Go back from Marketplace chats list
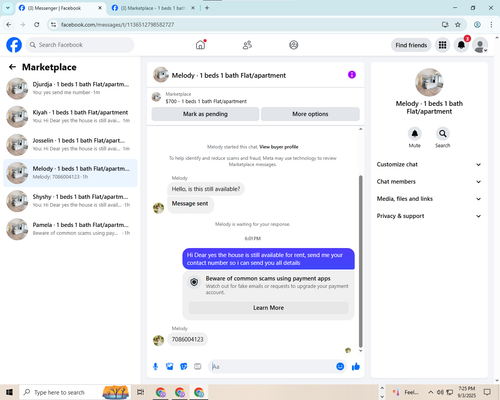The width and height of the screenshot is (500, 400). click(12, 67)
